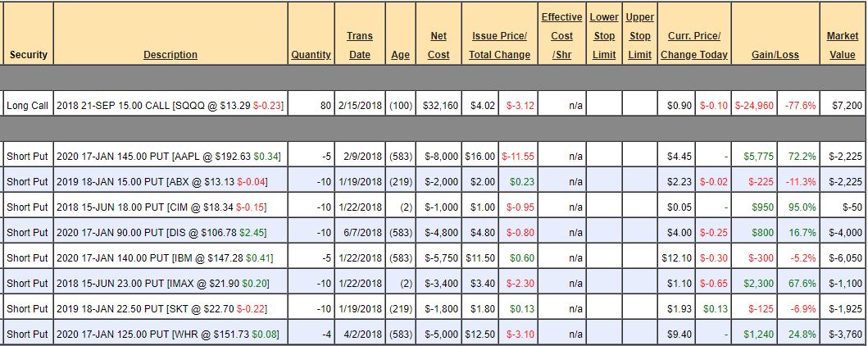Sort positions by Quantity header
Viewport: 868px width, 346px height.
311,55
